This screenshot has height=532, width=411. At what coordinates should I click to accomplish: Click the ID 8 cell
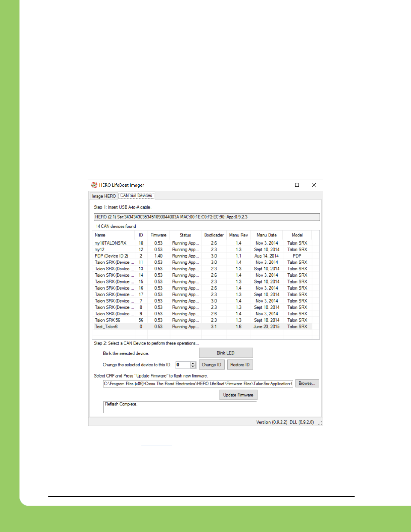pyautogui.click(x=141, y=307)
